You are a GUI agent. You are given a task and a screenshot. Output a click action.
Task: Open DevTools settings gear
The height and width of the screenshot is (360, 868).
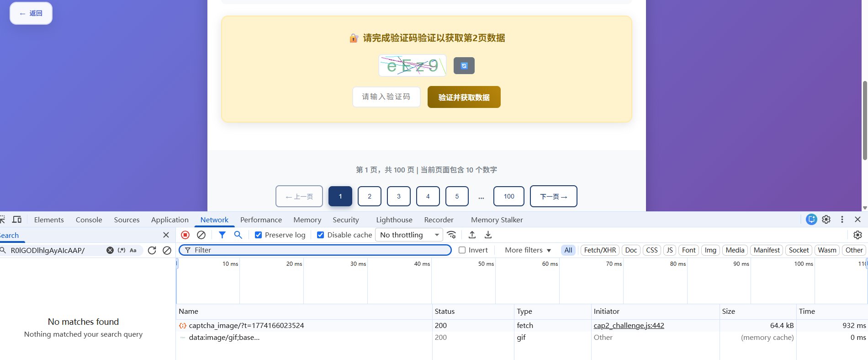(826, 220)
